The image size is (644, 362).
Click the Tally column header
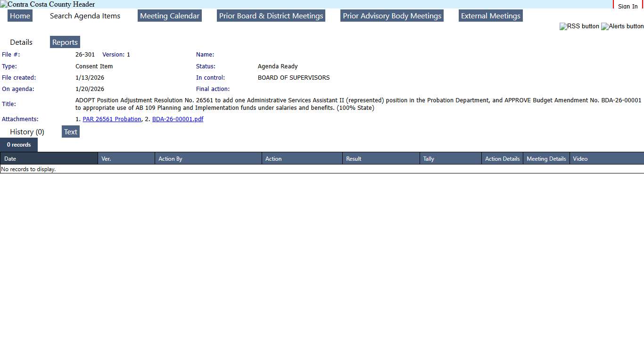click(x=429, y=159)
